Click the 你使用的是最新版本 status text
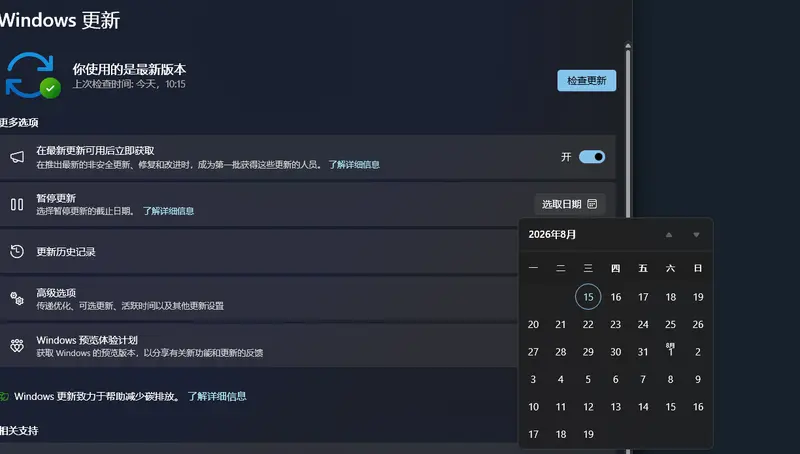Image resolution: width=800 pixels, height=454 pixels. pos(129,69)
